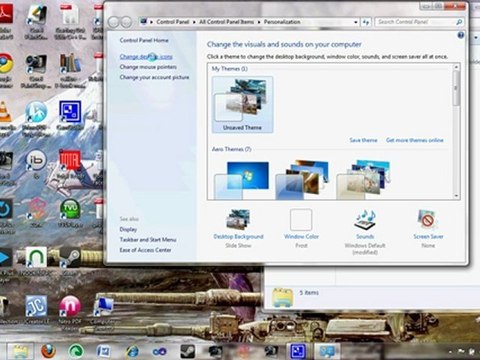The width and height of the screenshot is (480, 360).
Task: Click the Forward arrow navigation button
Action: pyautogui.click(x=126, y=22)
